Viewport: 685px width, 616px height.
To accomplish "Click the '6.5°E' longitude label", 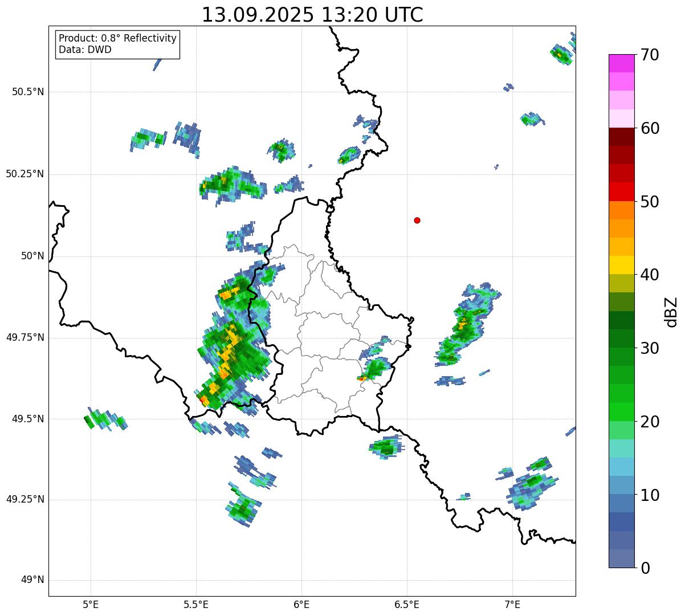I will (x=407, y=605).
